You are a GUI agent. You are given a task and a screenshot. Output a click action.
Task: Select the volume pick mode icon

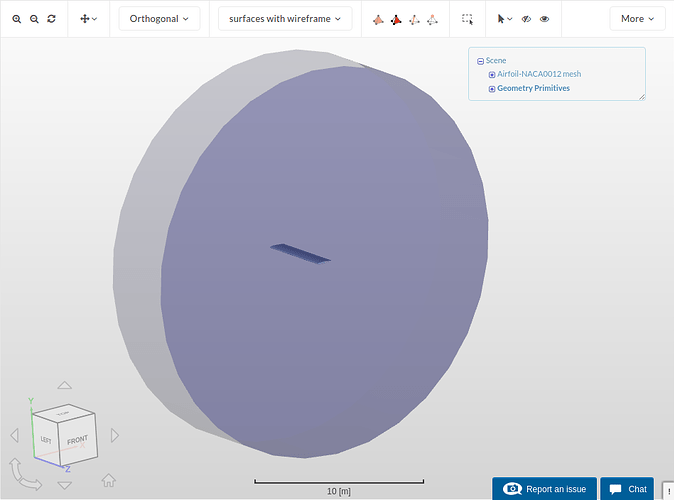378,19
